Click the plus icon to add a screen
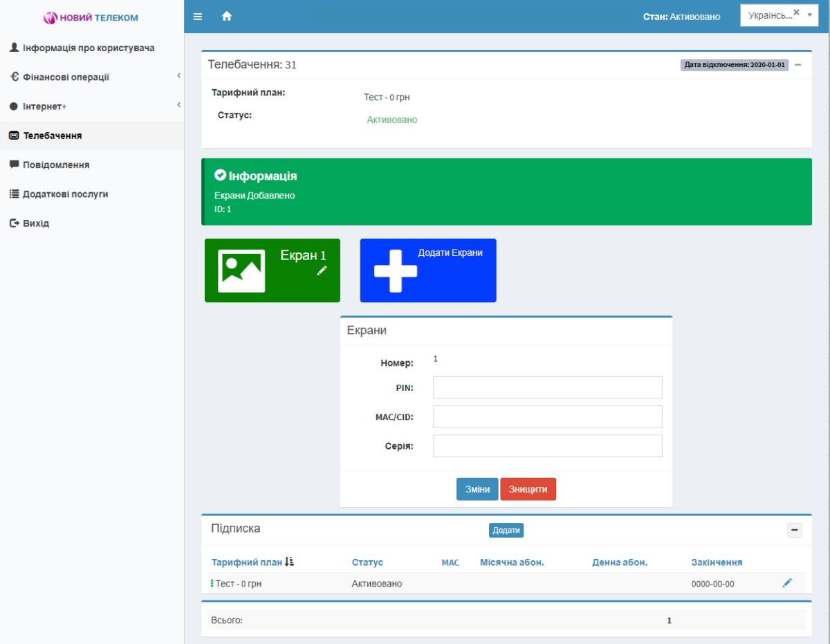This screenshot has width=830, height=644. coord(396,270)
